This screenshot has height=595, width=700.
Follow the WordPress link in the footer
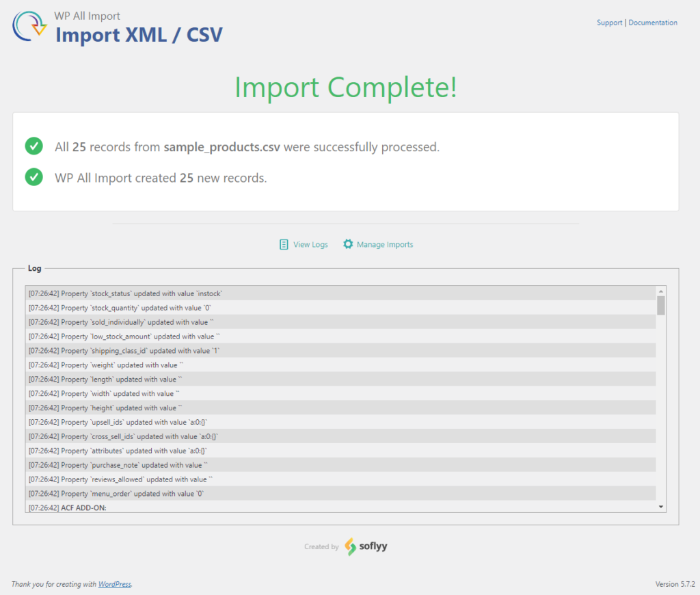tap(114, 584)
